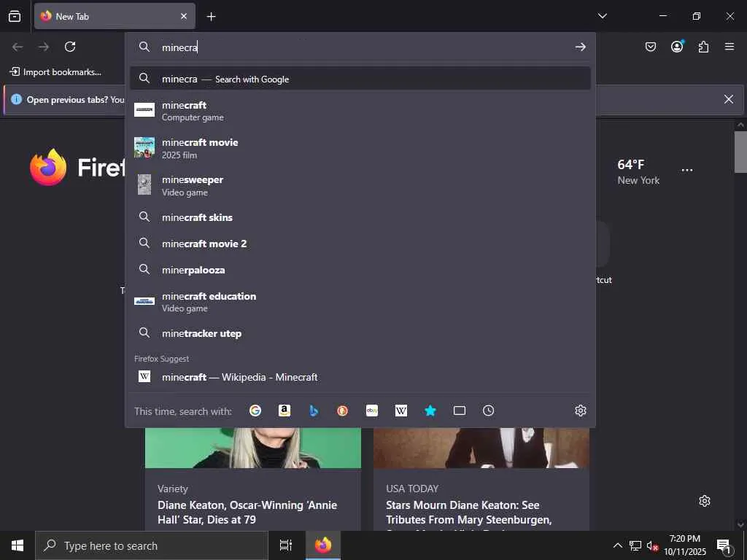The image size is (747, 560).
Task: Show hidden system tray icons
Action: [x=617, y=545]
